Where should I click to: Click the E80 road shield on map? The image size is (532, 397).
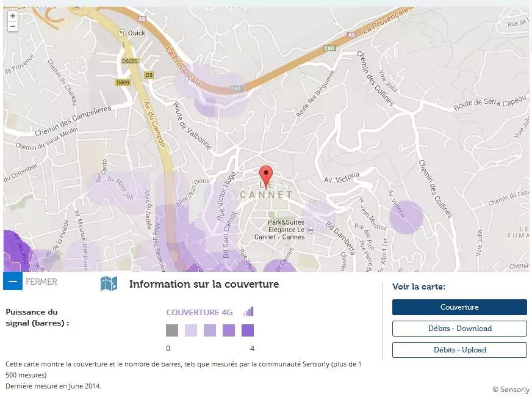[x=235, y=89]
